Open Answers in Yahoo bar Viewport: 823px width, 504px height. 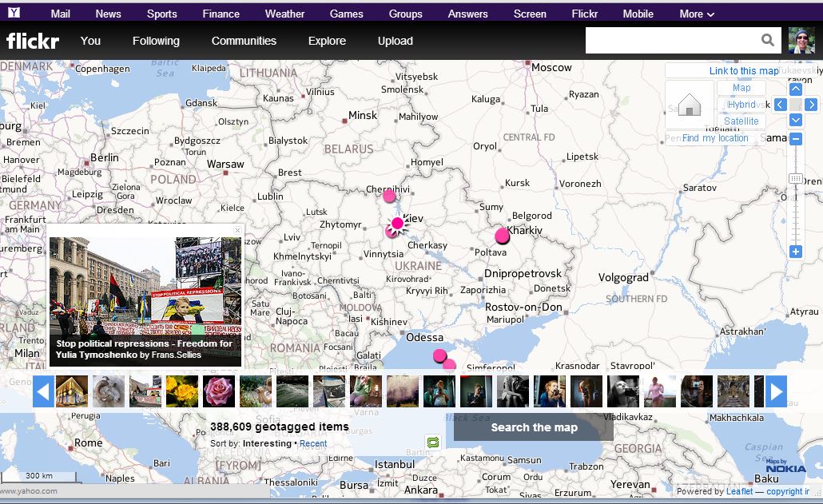tap(467, 14)
